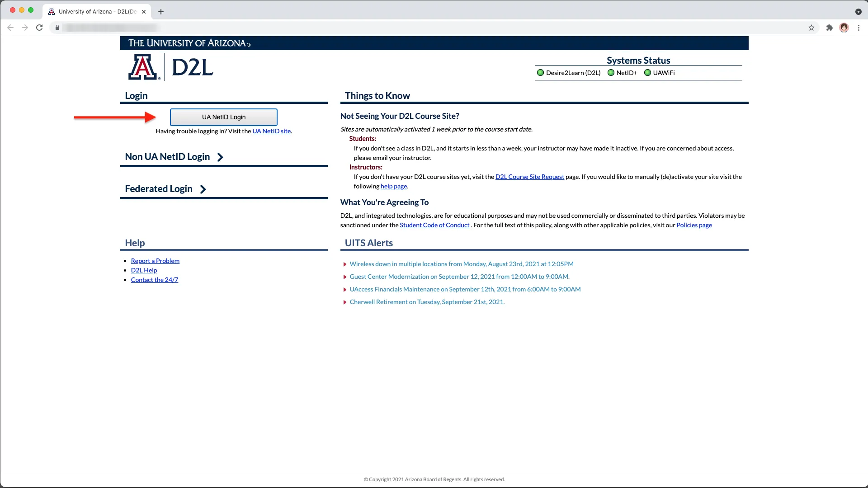
Task: Close the University of Arizona D2L tab
Action: [x=144, y=12]
